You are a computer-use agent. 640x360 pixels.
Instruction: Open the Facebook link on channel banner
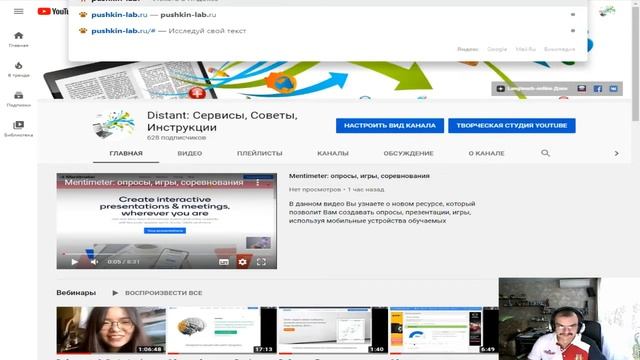click(x=598, y=89)
